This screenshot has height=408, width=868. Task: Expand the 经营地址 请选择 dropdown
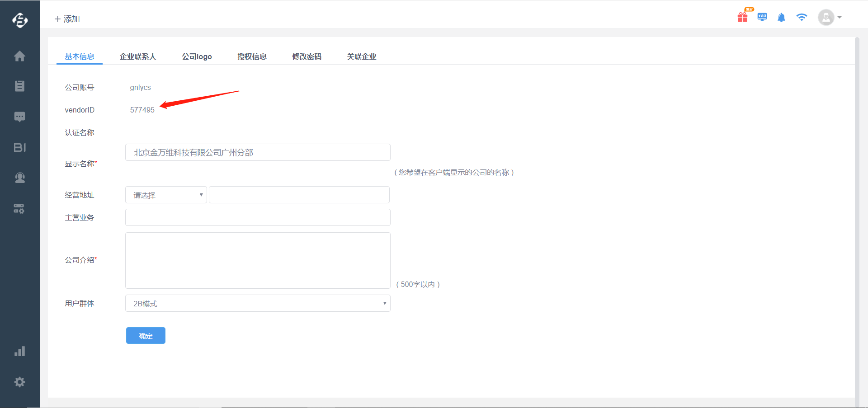point(166,195)
